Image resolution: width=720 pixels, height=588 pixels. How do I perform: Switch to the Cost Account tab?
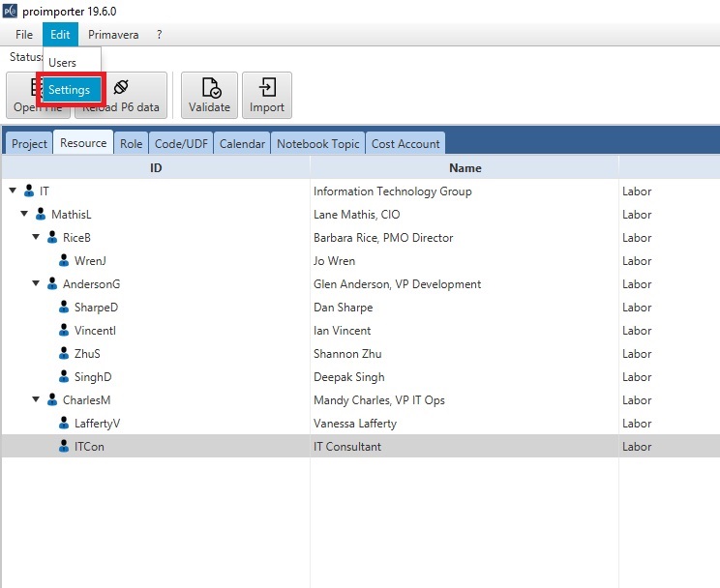(x=405, y=144)
